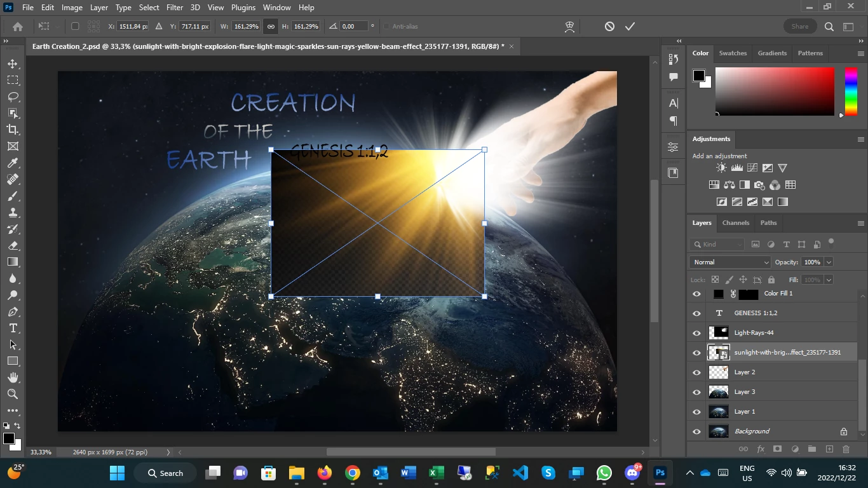Select the Eyedropper tool
The height and width of the screenshot is (488, 868).
pos(13,163)
